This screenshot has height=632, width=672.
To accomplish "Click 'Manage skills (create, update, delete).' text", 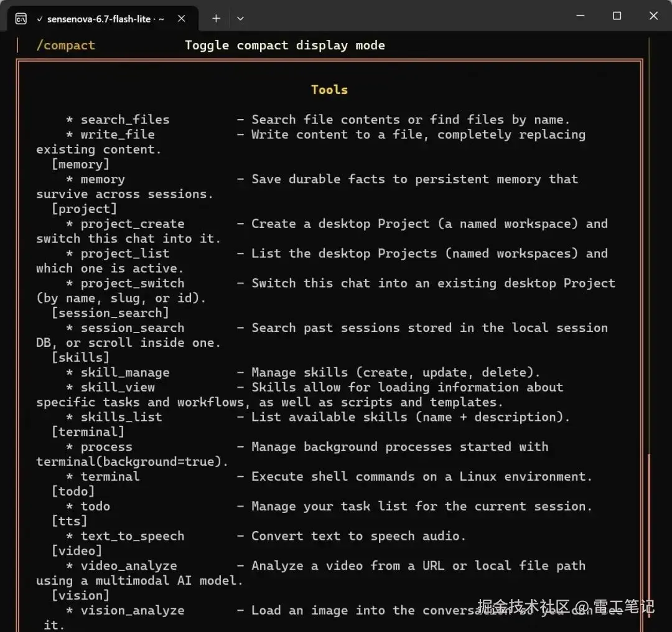I will 396,372.
